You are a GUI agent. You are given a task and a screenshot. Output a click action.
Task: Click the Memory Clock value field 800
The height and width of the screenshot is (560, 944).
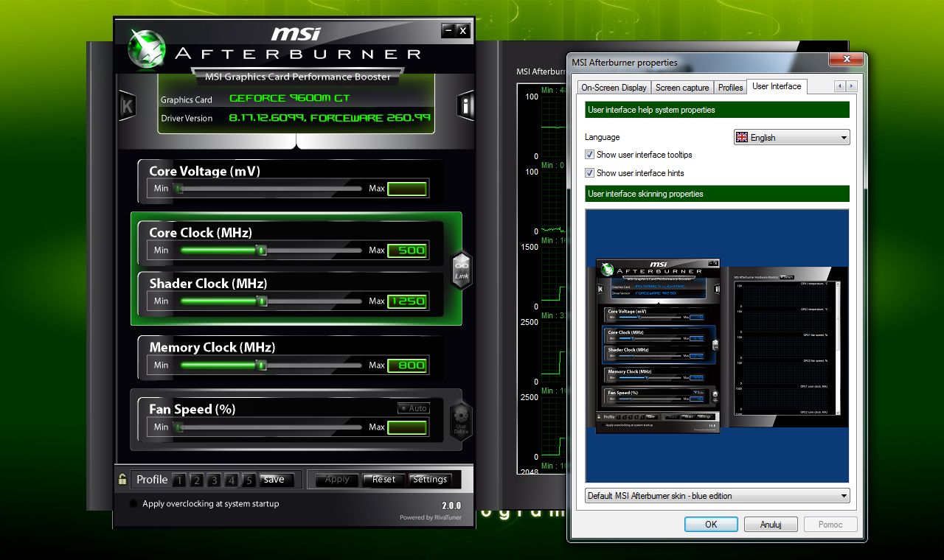(407, 365)
